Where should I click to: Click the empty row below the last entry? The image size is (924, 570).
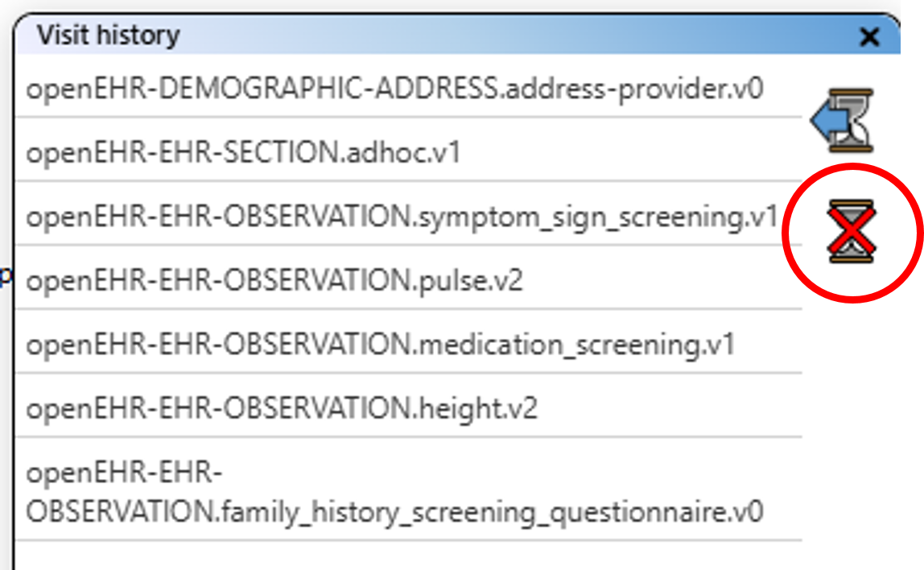[x=402, y=556]
